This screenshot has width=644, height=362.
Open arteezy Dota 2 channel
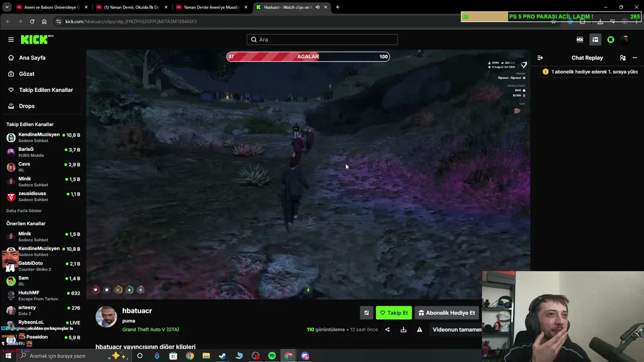pyautogui.click(x=43, y=310)
